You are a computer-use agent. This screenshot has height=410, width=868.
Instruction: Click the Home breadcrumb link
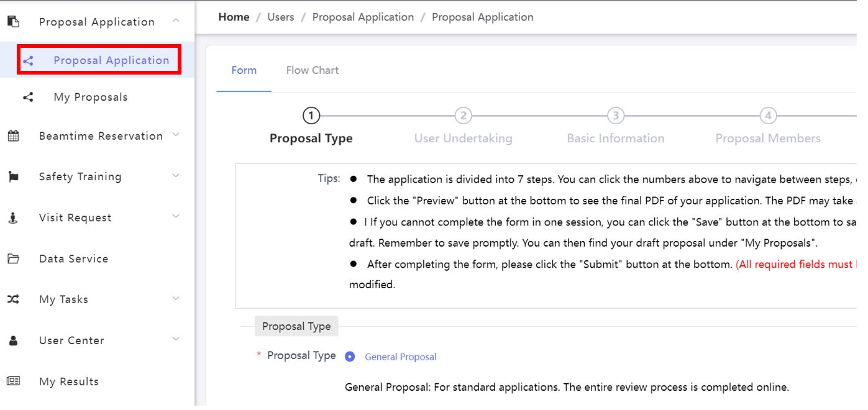click(234, 17)
